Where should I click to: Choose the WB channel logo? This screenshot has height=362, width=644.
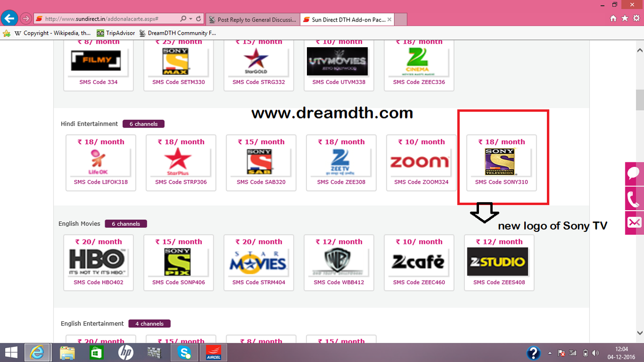pyautogui.click(x=338, y=262)
